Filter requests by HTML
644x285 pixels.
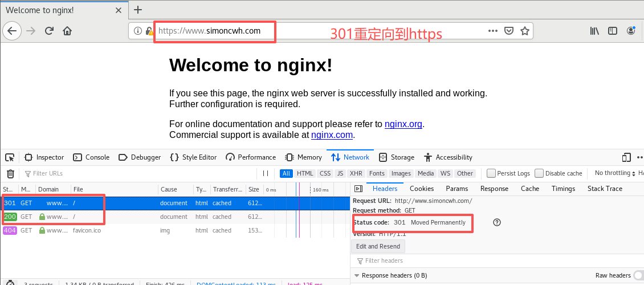[x=305, y=173]
